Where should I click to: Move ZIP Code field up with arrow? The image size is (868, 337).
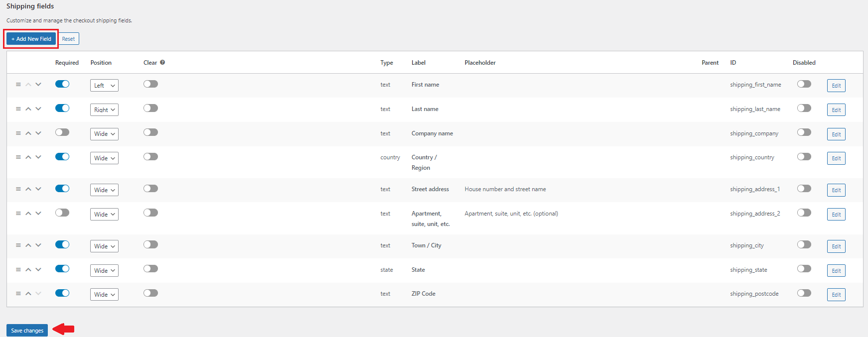coord(28,294)
